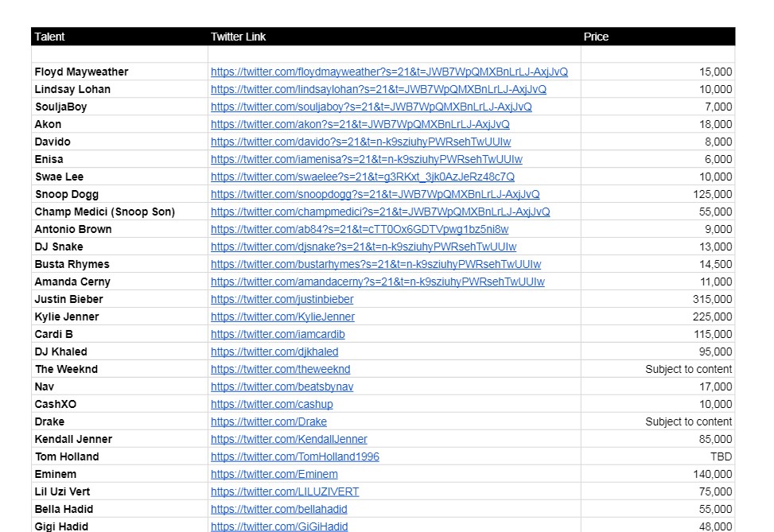Visit the iamenisa Twitter link
774x532 pixels.
tap(366, 159)
